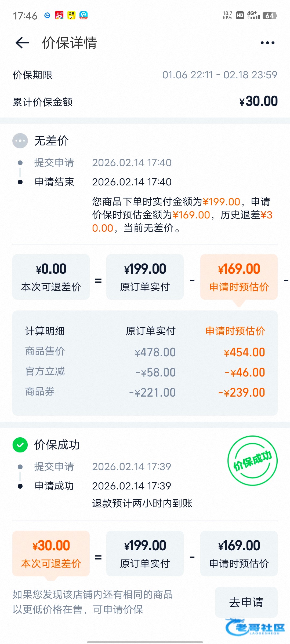Tap the 价保期限 date range

(220, 75)
